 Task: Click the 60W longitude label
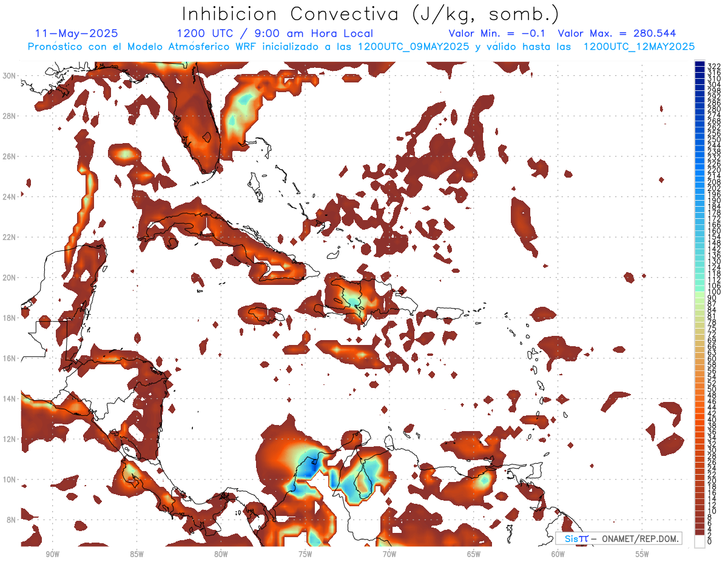[558, 554]
